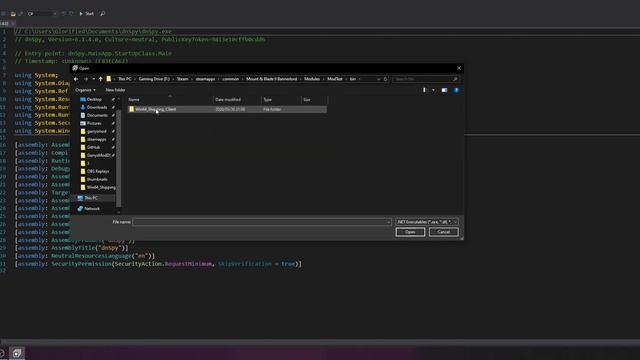This screenshot has height=360, width=640.
Task: Click Modules in the address breadcrumb
Action: click(312, 79)
